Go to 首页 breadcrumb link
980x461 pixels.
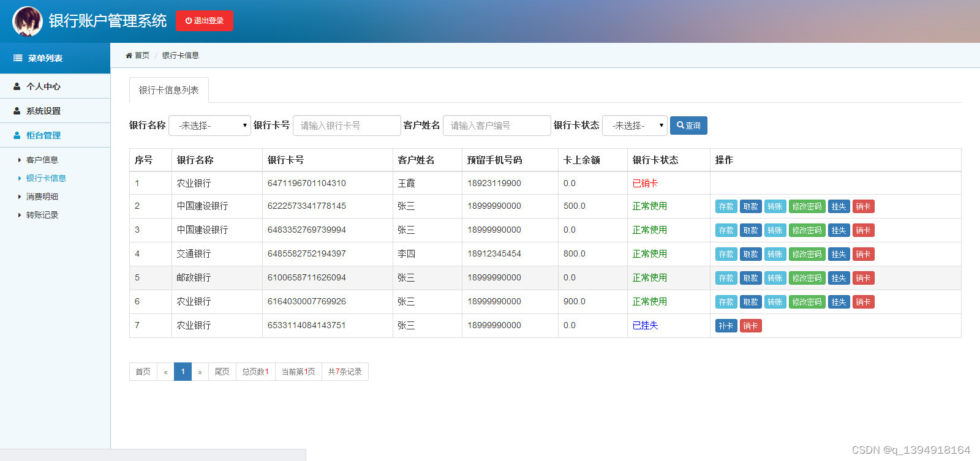[x=142, y=55]
